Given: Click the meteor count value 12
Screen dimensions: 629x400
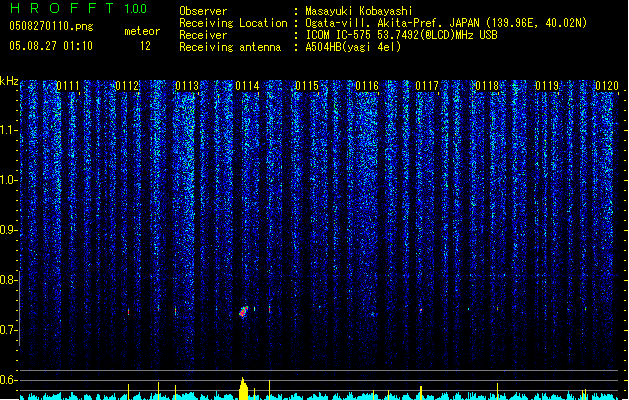Looking at the screenshot, I should click(x=145, y=46).
